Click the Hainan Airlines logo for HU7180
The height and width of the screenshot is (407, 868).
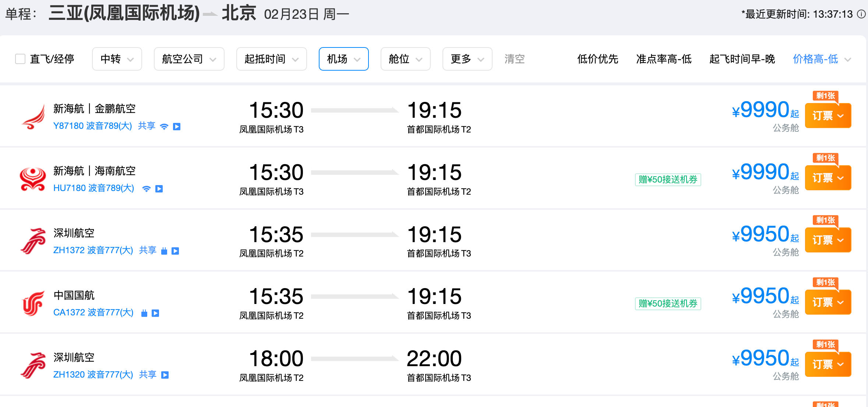[33, 179]
